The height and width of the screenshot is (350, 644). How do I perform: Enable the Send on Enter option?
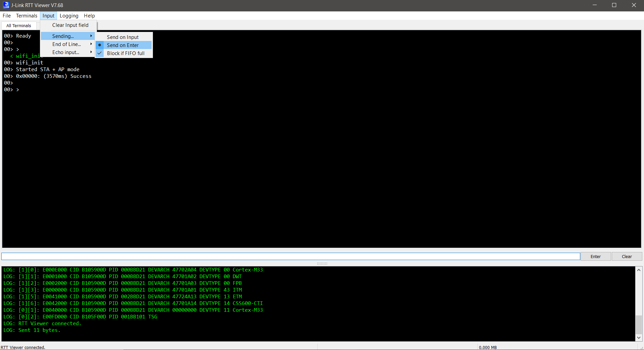tap(122, 45)
